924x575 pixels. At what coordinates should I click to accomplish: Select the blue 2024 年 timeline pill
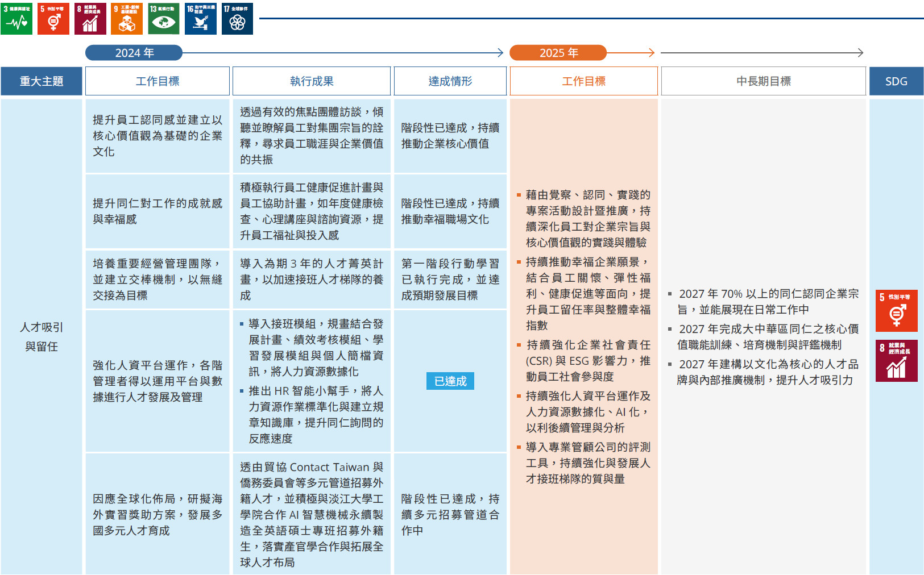(x=134, y=53)
